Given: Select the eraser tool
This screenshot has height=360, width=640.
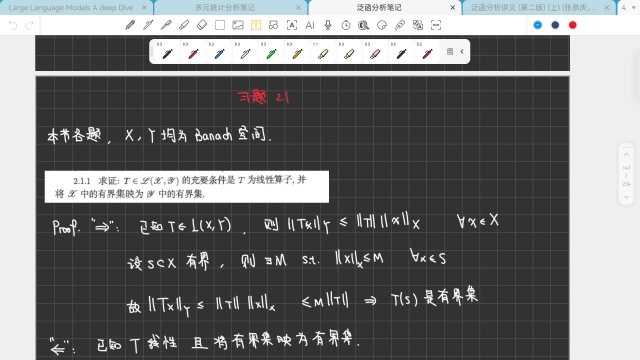Looking at the screenshot, I should point(202,25).
